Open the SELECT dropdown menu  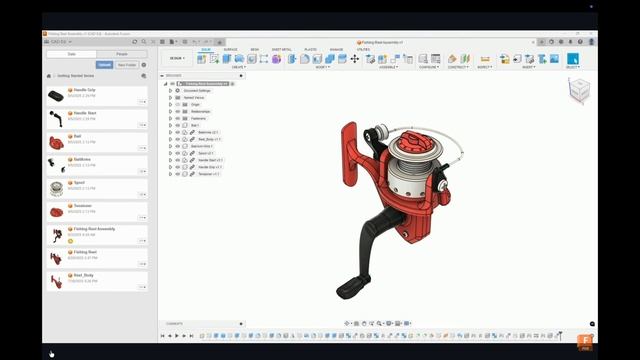point(573,67)
